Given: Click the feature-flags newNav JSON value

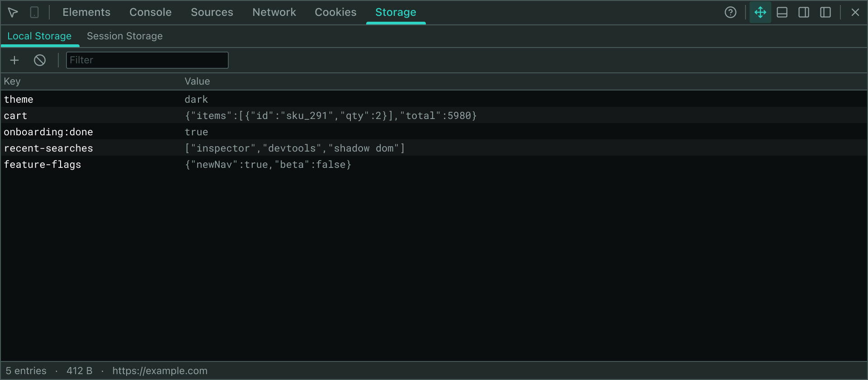Looking at the screenshot, I should point(268,165).
